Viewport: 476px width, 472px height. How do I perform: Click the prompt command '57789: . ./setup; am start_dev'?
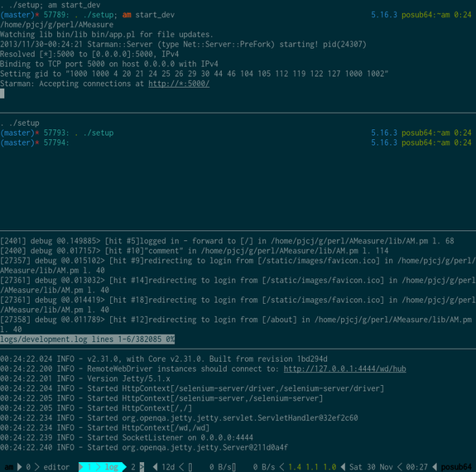[109, 15]
